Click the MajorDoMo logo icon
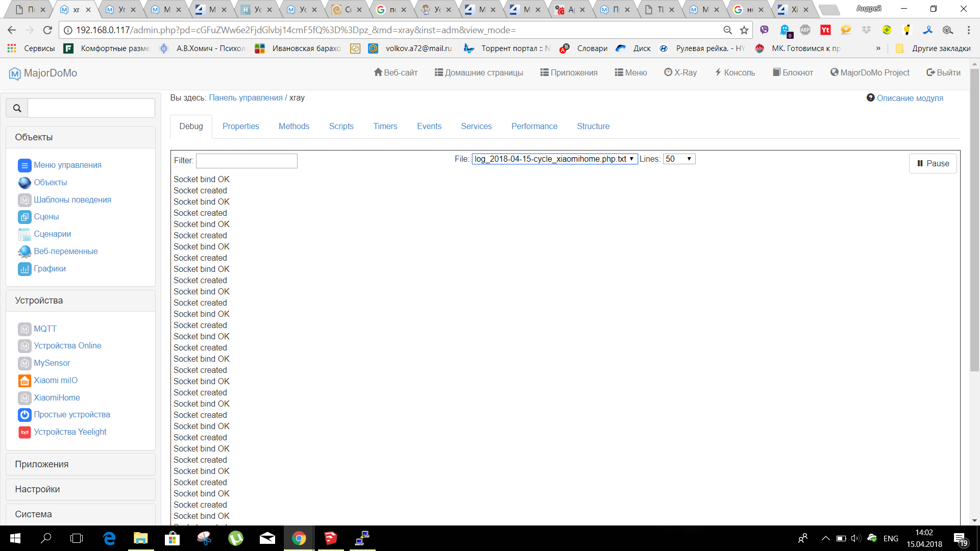Image resolution: width=980 pixels, height=551 pixels. pyautogui.click(x=15, y=73)
